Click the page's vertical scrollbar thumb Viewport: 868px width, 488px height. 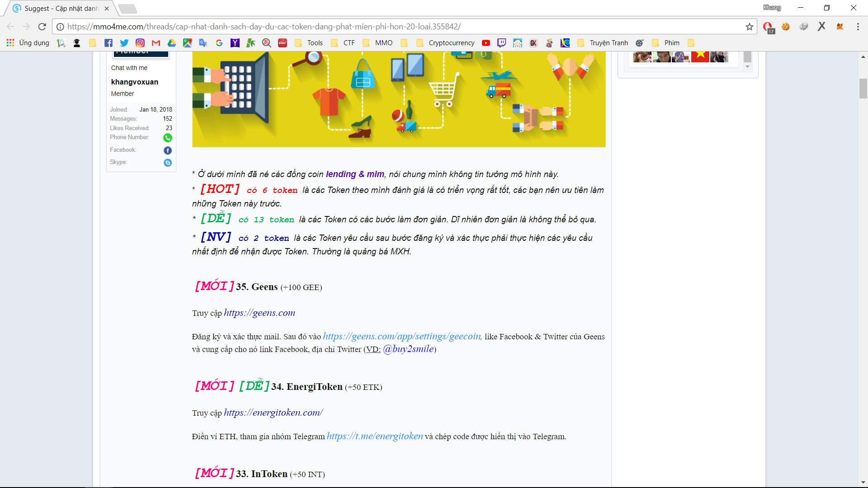pos(863,89)
